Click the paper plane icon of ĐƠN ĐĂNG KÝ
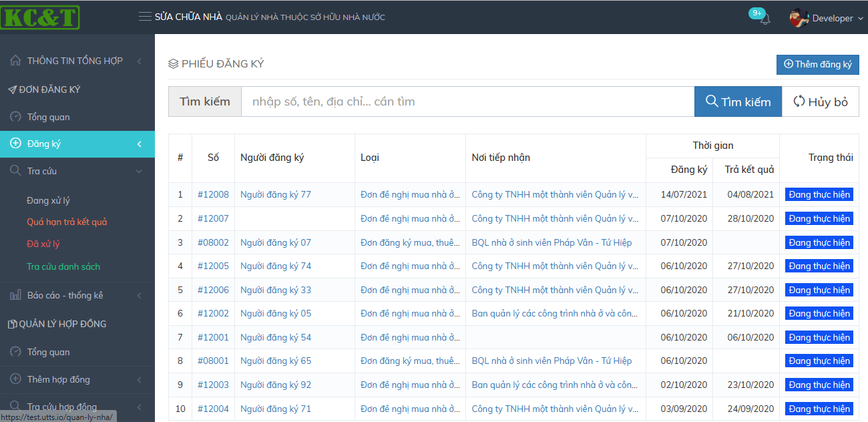The width and height of the screenshot is (868, 422). click(12, 89)
